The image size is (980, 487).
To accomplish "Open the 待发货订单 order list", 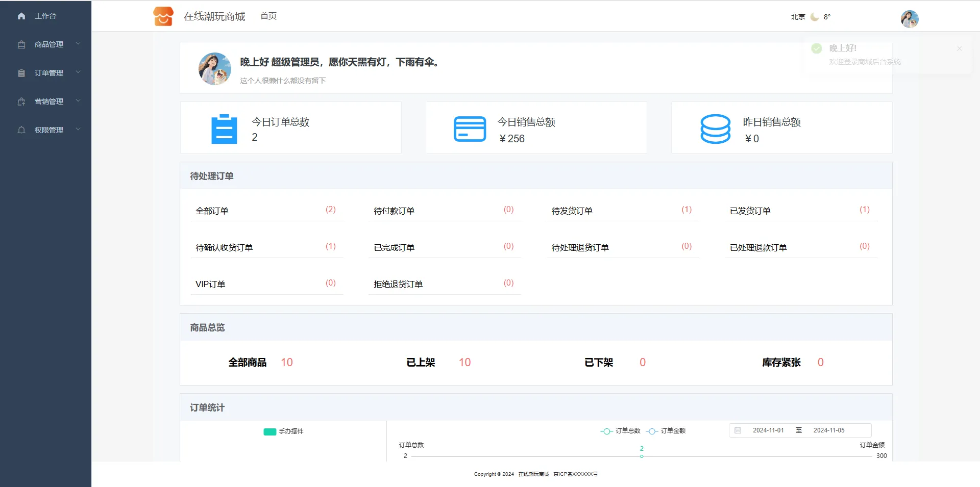I will pyautogui.click(x=572, y=211).
